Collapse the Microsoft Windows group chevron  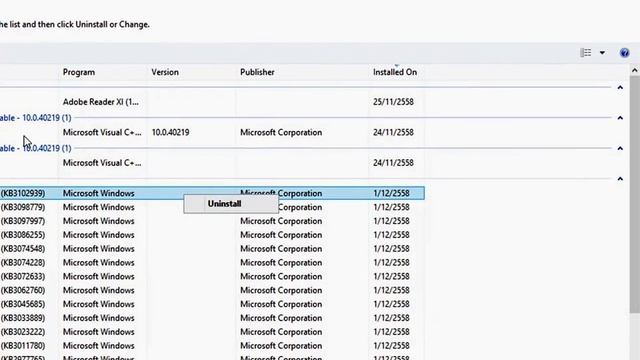[x=620, y=178]
